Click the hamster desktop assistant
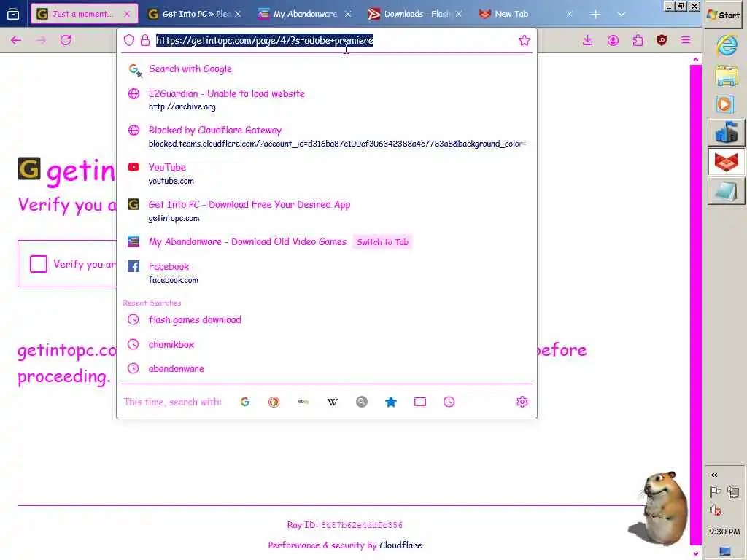Viewport: 747px width, 560px height. tap(661, 507)
